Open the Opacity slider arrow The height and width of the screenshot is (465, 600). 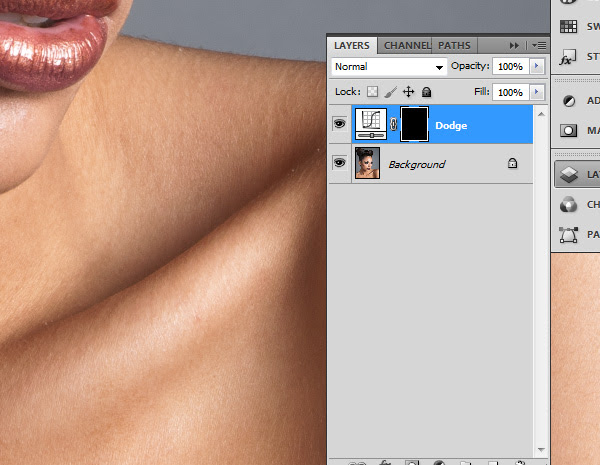click(537, 66)
